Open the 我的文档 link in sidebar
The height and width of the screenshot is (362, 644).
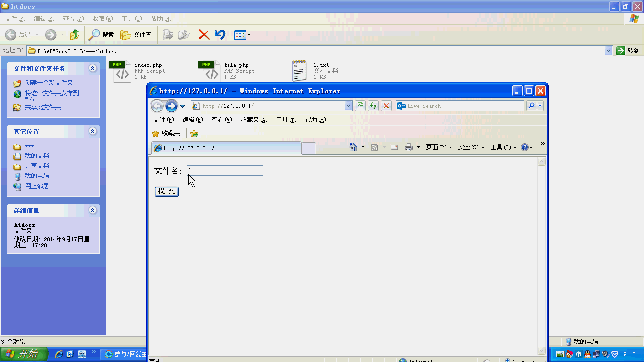coord(36,156)
